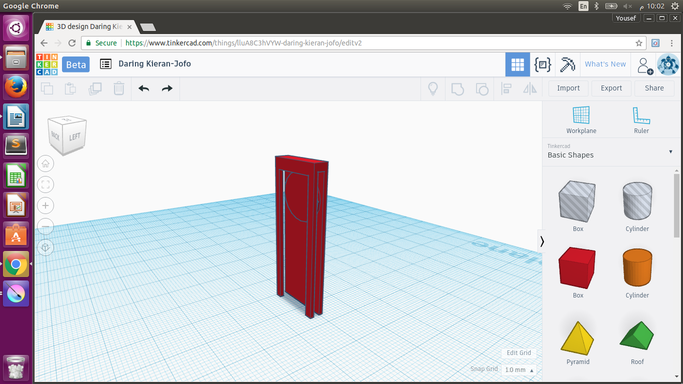Open the system settings gear menu

(x=675, y=6)
